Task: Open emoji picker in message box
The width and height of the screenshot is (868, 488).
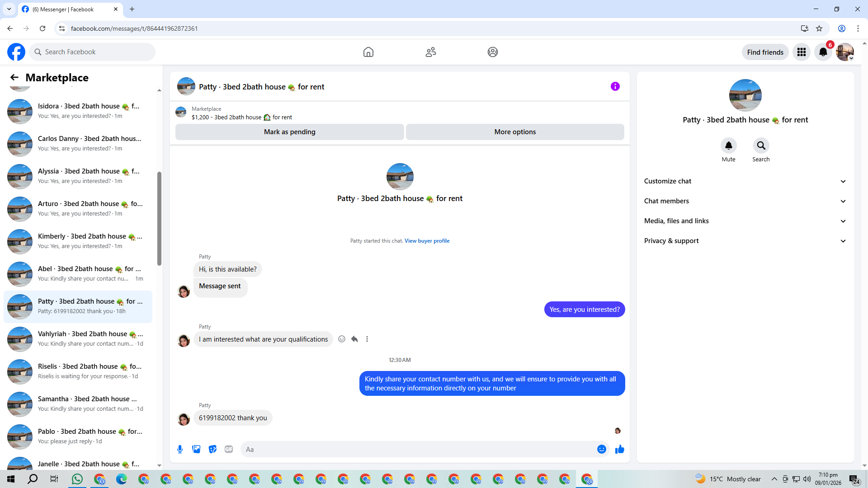Action: [x=601, y=449]
